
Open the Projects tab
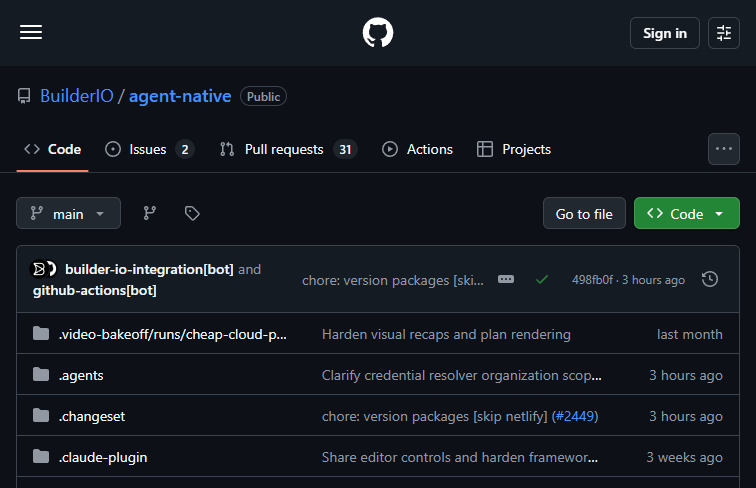click(x=513, y=149)
